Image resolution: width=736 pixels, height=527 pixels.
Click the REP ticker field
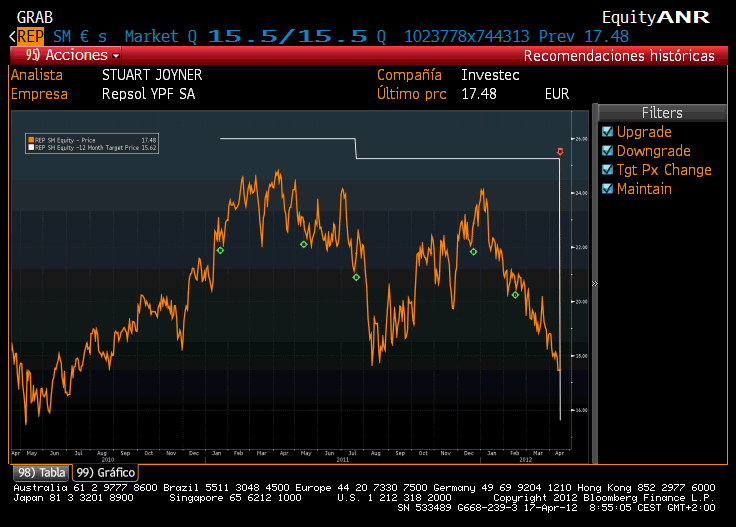(x=31, y=37)
